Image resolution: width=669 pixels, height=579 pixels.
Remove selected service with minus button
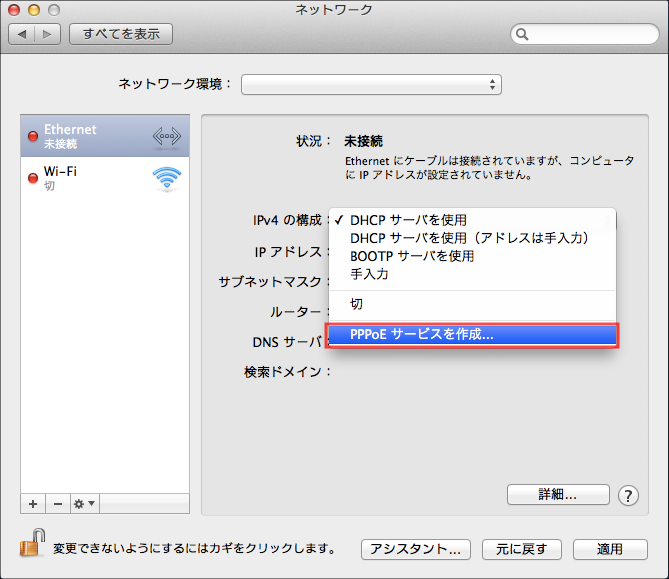pos(58,504)
